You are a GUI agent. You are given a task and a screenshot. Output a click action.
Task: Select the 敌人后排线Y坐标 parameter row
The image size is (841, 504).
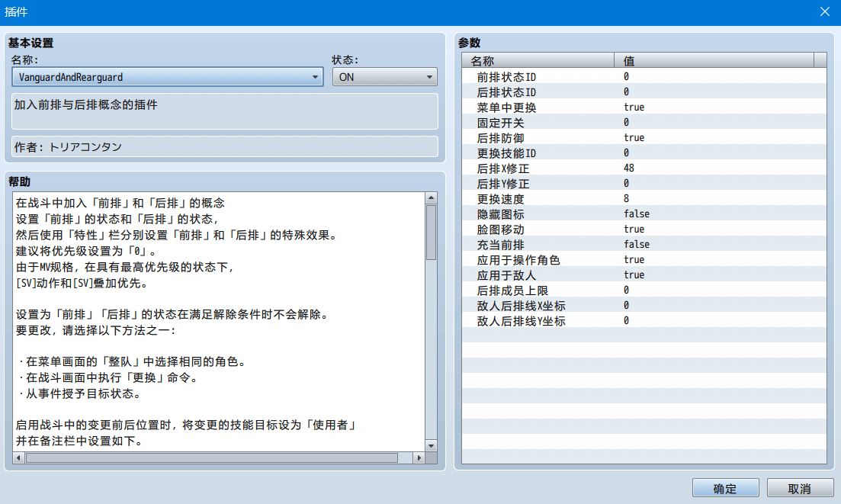pos(644,321)
